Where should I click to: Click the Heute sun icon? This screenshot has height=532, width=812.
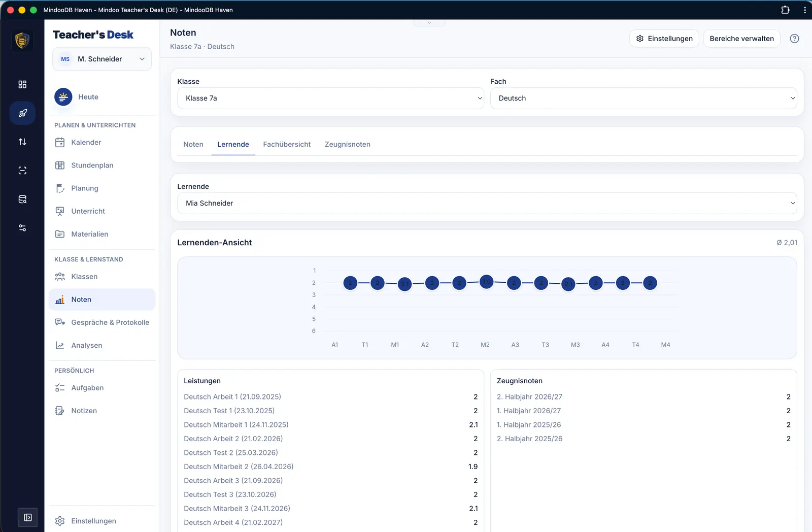coord(63,97)
